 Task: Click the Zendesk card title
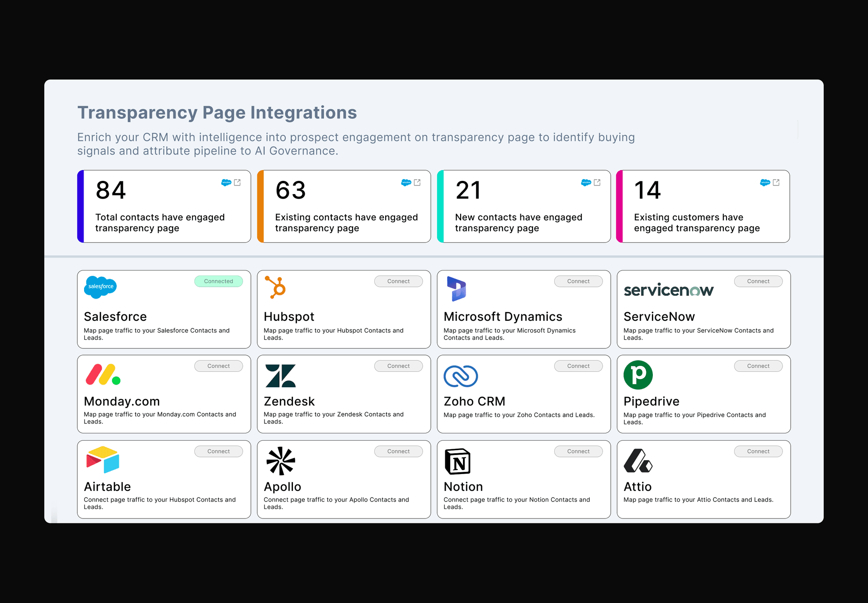289,401
